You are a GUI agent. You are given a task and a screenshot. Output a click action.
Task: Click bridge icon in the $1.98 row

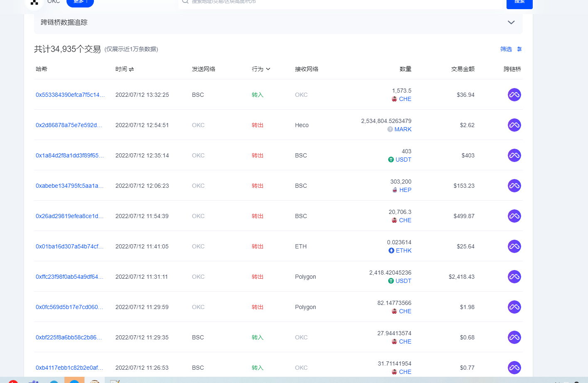coord(514,307)
